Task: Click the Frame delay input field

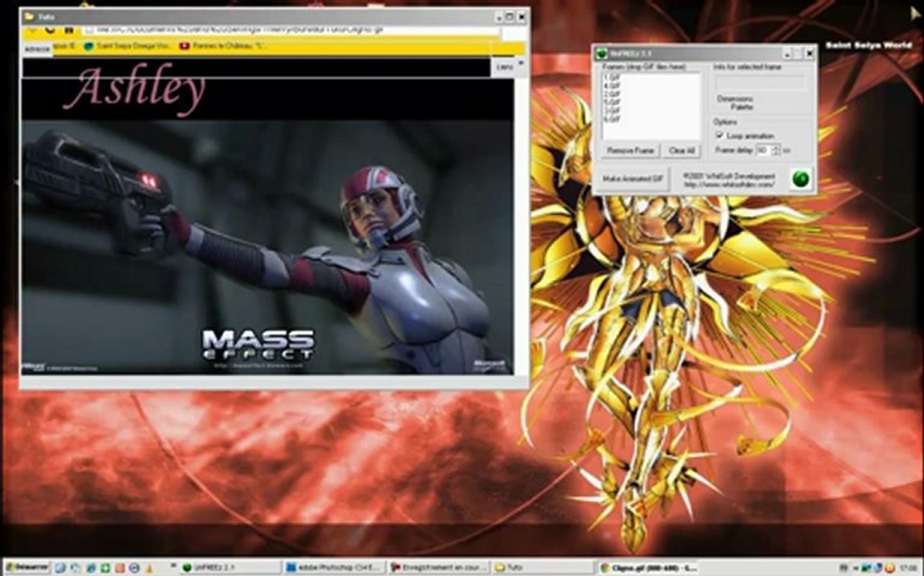Action: pyautogui.click(x=762, y=150)
